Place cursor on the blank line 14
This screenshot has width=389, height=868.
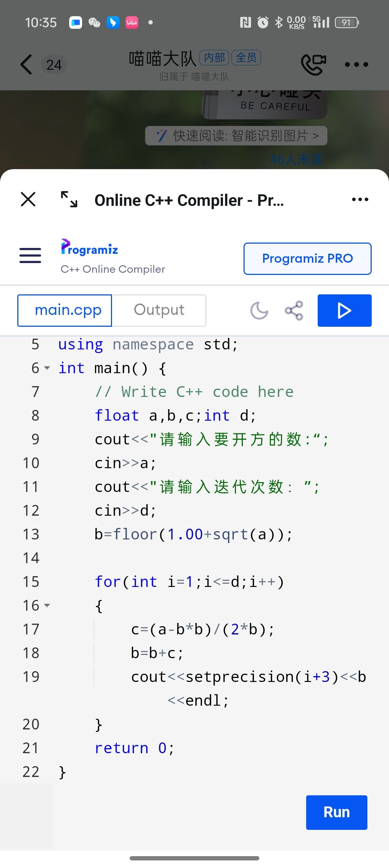point(180,558)
